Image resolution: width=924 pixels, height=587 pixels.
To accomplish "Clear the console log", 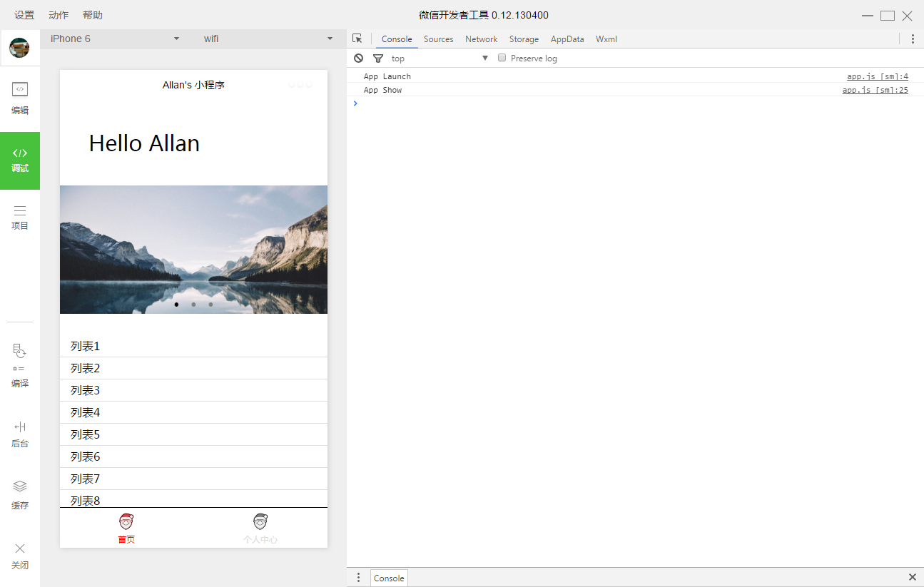I will (358, 58).
